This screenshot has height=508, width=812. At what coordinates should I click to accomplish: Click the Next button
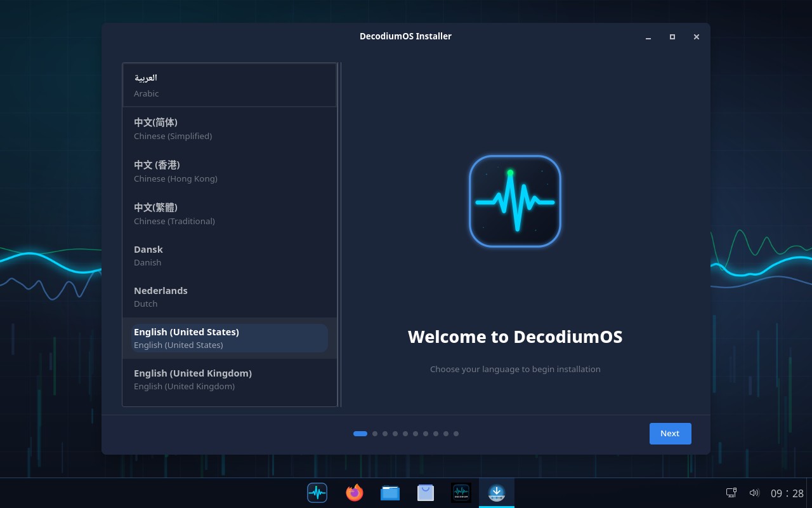point(670,434)
